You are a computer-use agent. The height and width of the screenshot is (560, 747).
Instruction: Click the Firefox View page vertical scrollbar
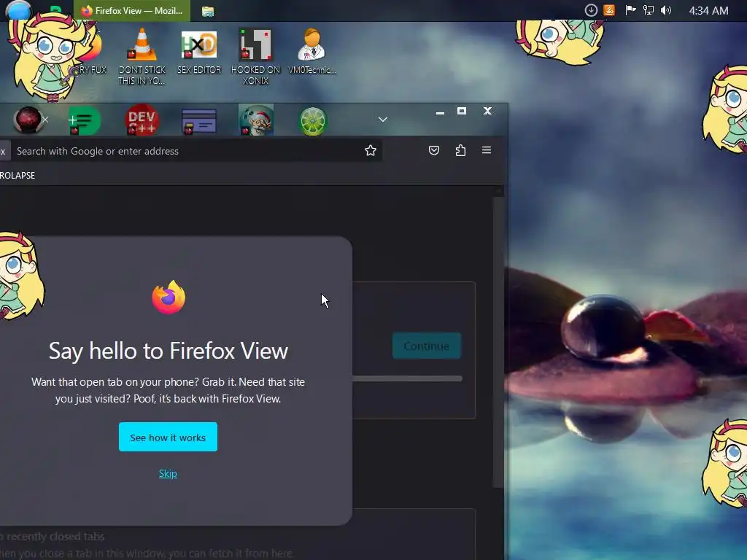[498, 343]
